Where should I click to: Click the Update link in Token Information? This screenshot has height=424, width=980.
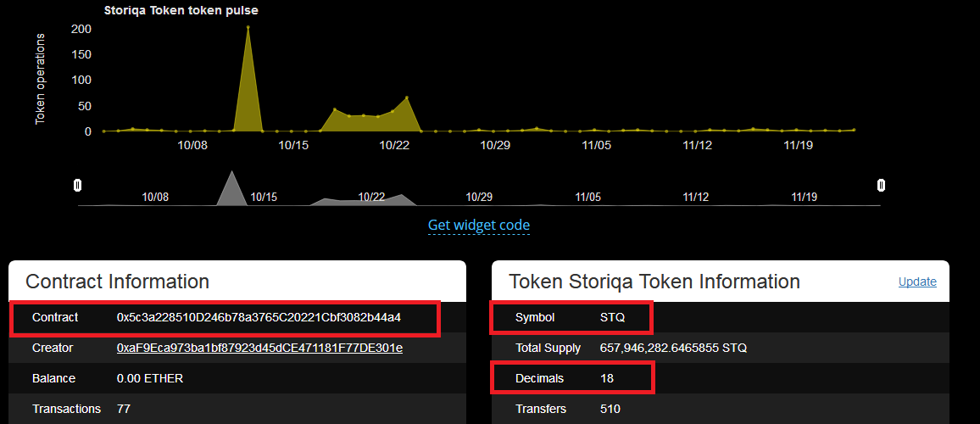(x=917, y=282)
